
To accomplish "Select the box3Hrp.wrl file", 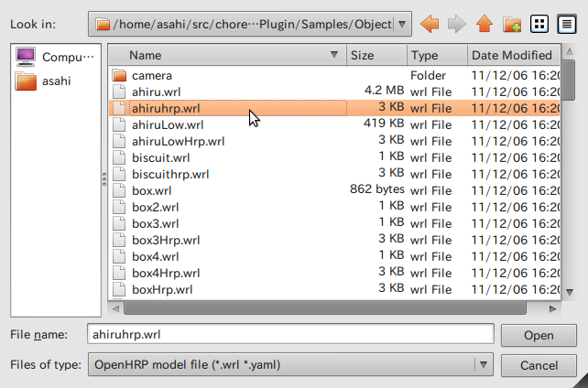I will pyautogui.click(x=165, y=240).
